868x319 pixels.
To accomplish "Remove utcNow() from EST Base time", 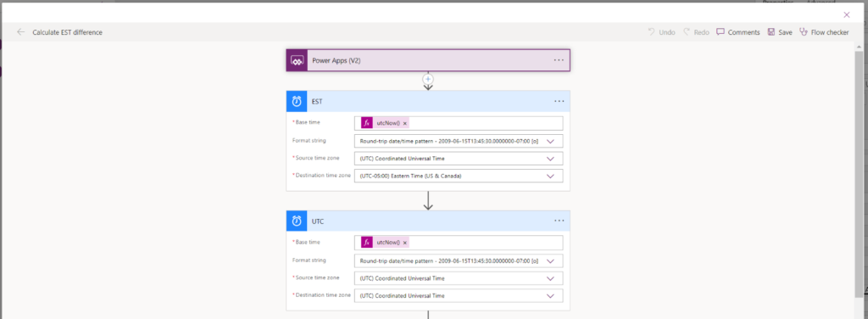I will coord(404,123).
